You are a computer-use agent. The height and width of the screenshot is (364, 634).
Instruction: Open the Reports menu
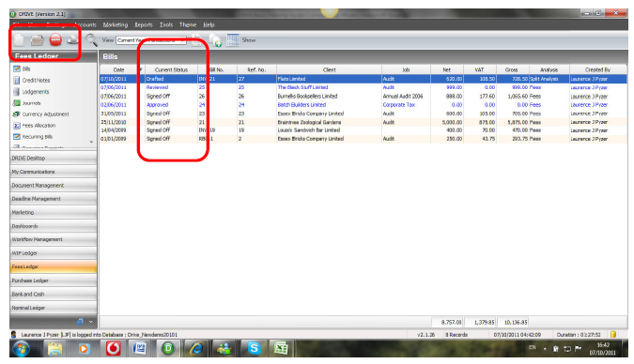(x=144, y=24)
